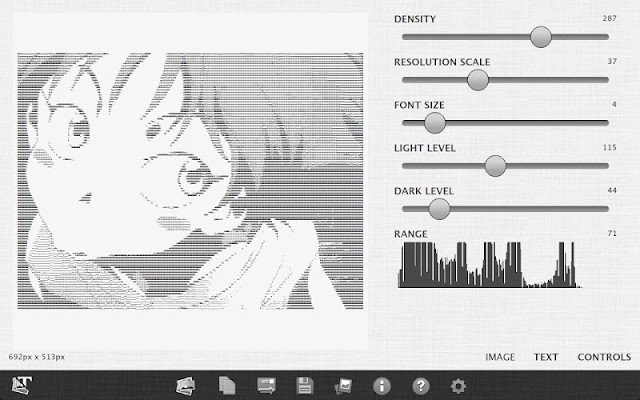Click the Resolution Scale value 37
This screenshot has width=640, height=400.
tap(612, 61)
